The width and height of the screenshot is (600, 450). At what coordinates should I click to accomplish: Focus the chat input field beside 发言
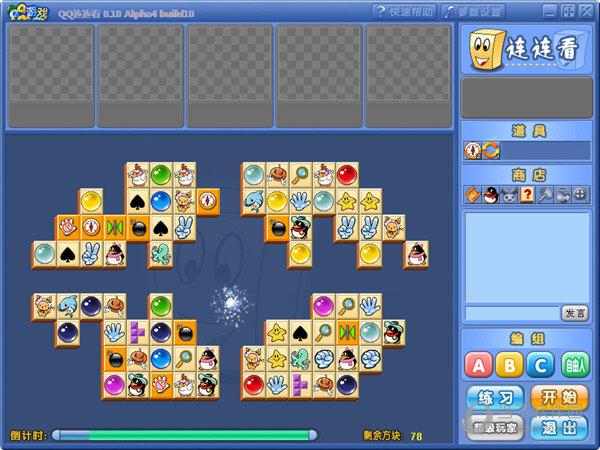pyautogui.click(x=510, y=313)
